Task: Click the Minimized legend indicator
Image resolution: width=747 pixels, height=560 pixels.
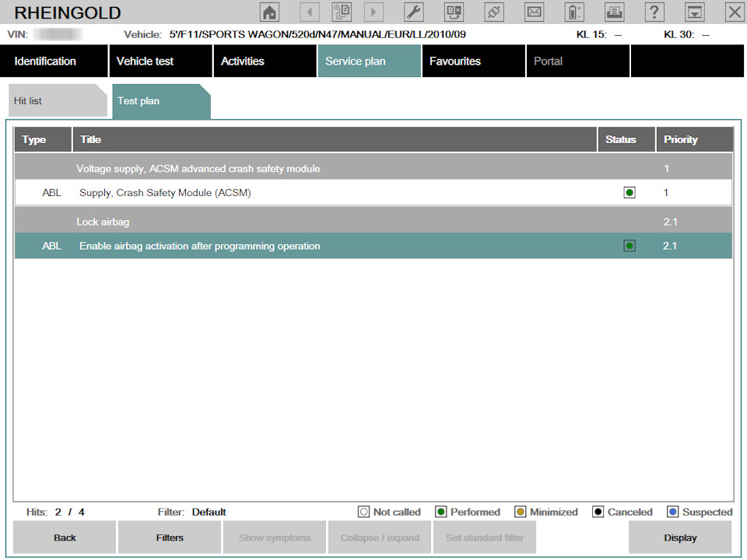Action: [521, 512]
